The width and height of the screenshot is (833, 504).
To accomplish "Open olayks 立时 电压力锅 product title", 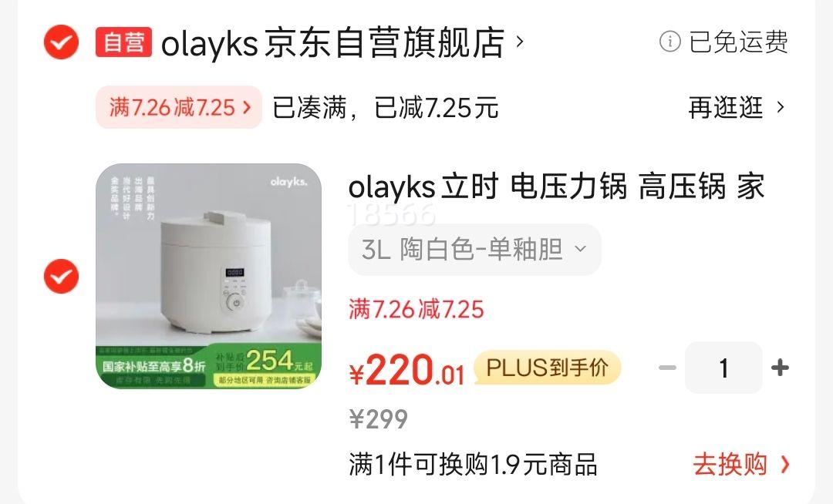I will pos(556,186).
